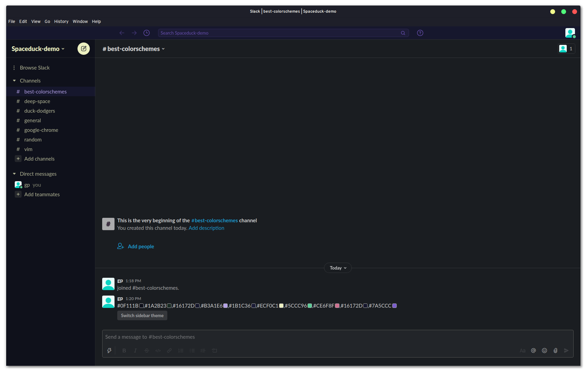Toggle bold formatting in composer

click(x=124, y=350)
